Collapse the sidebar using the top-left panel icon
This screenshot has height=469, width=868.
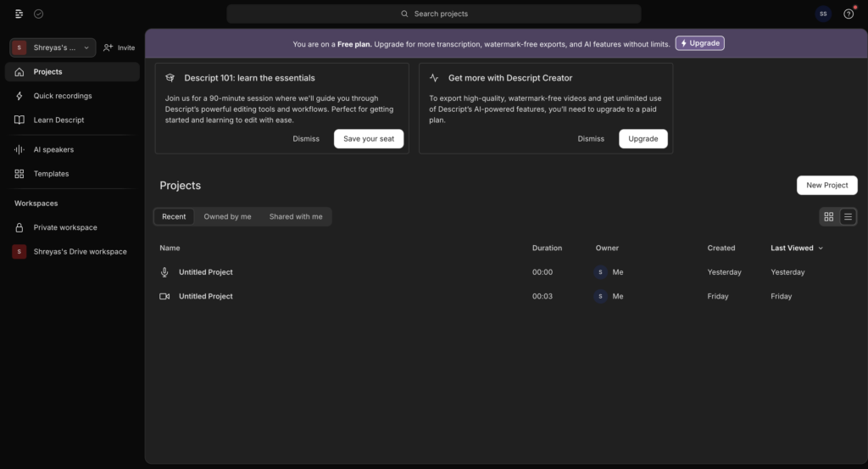(x=19, y=14)
